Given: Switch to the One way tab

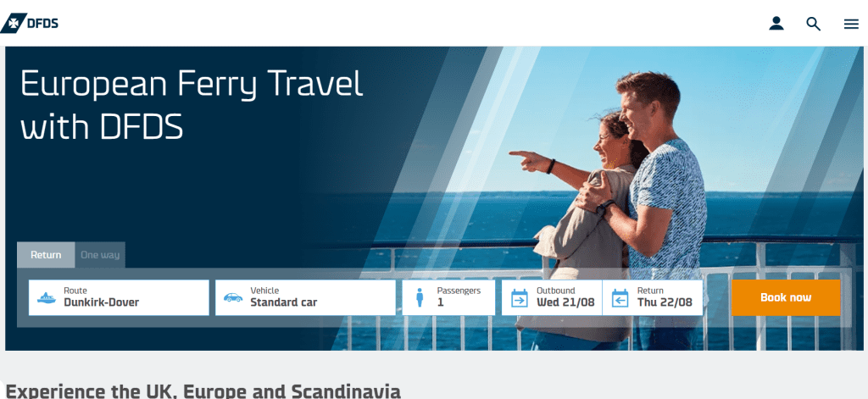Looking at the screenshot, I should 100,255.
